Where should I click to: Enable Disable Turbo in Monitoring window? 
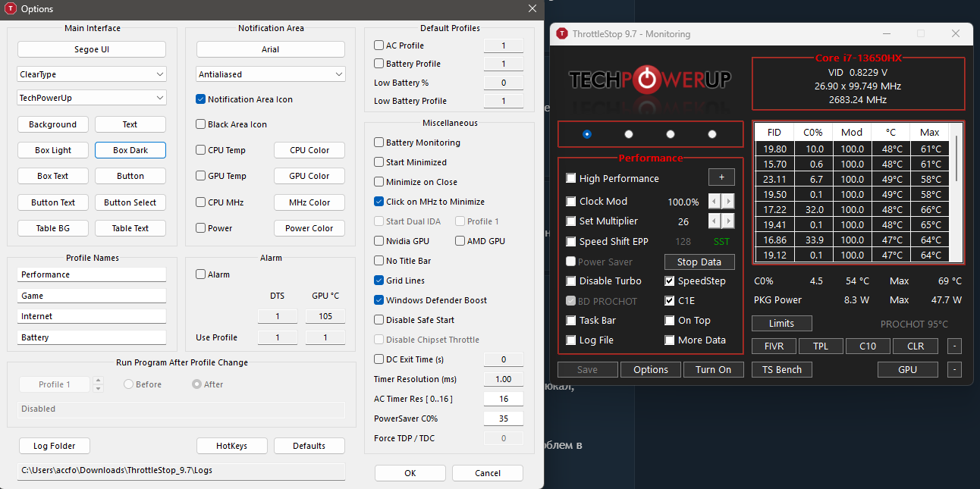tap(571, 281)
